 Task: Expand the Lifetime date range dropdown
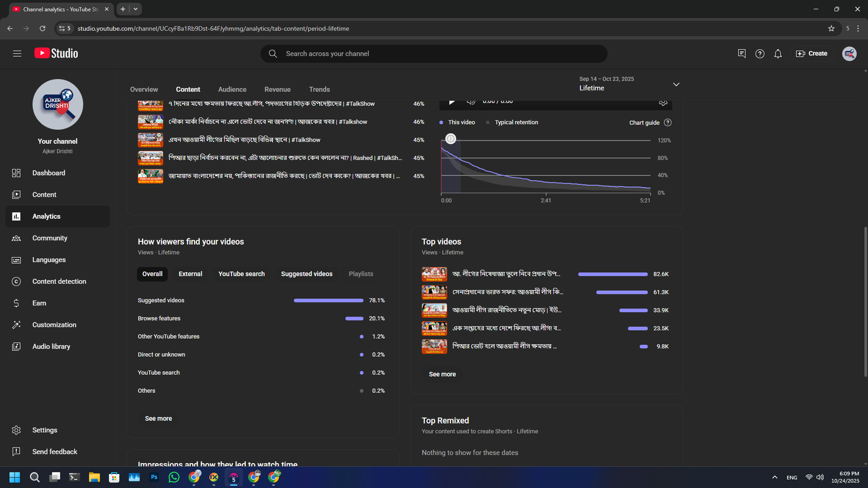676,85
